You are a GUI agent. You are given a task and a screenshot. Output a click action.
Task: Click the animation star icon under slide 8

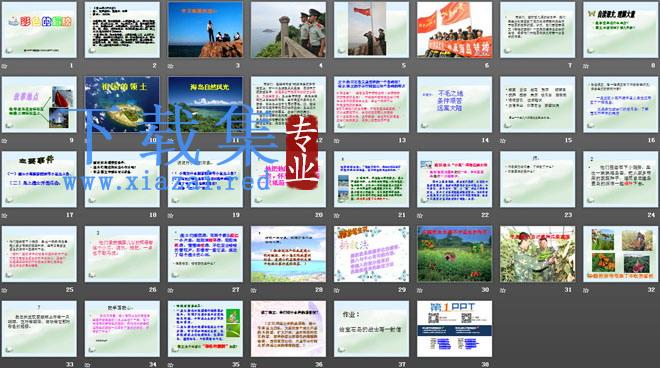point(586,66)
